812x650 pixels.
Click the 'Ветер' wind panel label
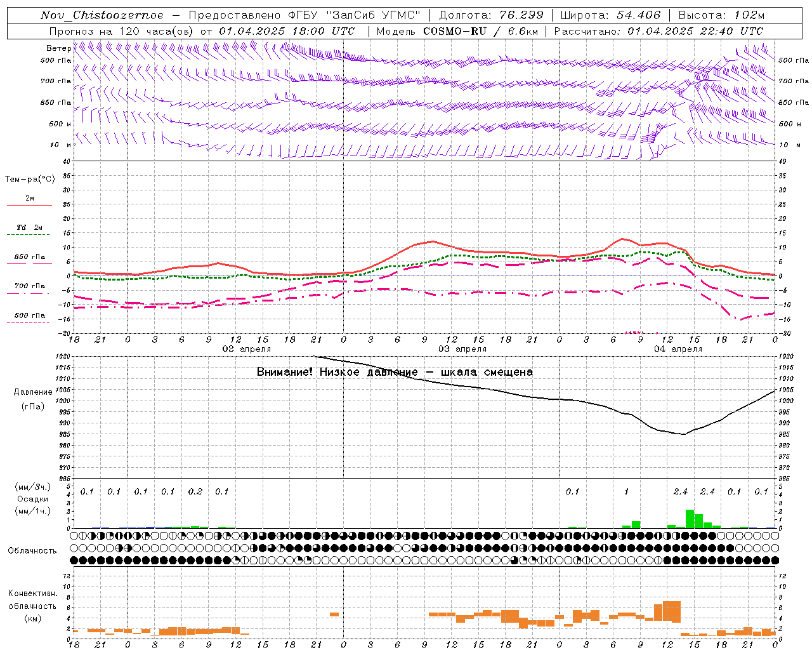[58, 48]
